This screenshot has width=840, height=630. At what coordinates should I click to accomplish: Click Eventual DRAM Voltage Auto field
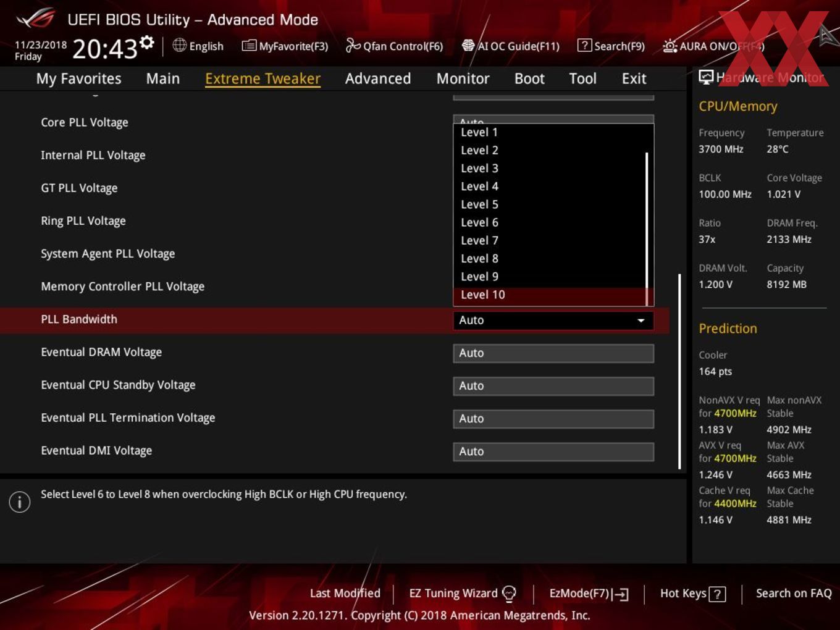coord(553,353)
